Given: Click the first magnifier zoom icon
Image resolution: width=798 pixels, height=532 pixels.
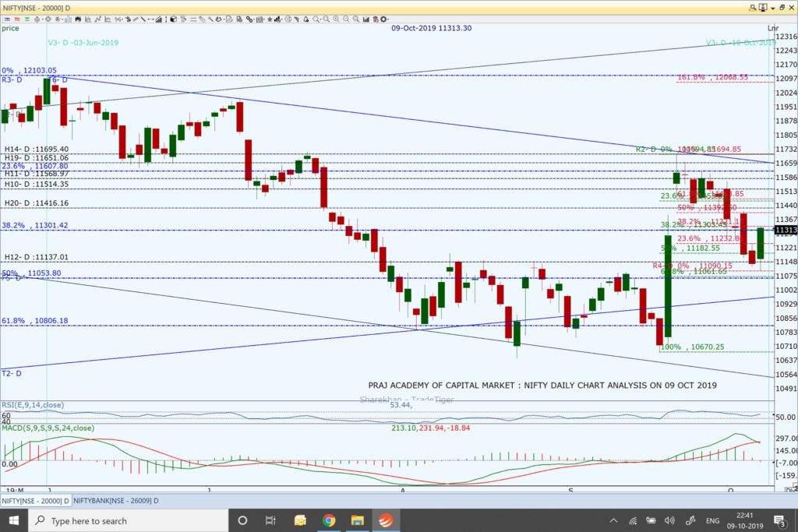Looking at the screenshot, I should 315,19.
